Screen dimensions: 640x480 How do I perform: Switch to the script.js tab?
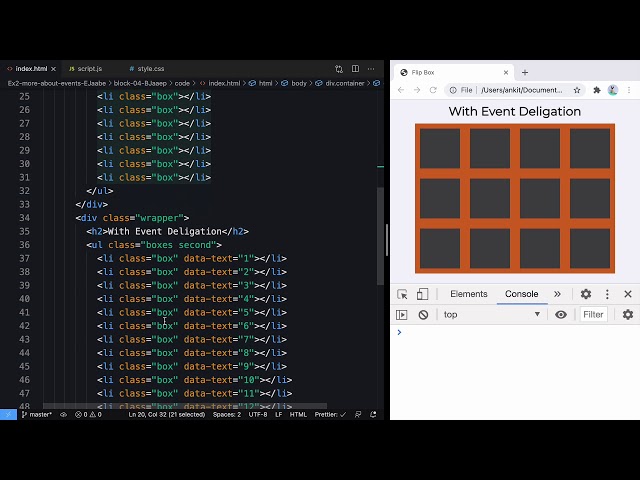(85, 69)
